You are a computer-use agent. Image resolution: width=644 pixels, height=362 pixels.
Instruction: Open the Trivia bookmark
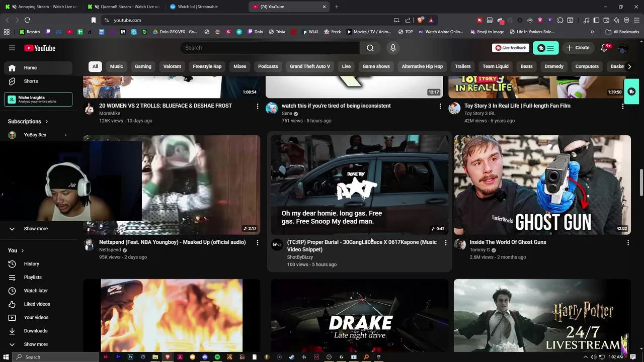(277, 32)
